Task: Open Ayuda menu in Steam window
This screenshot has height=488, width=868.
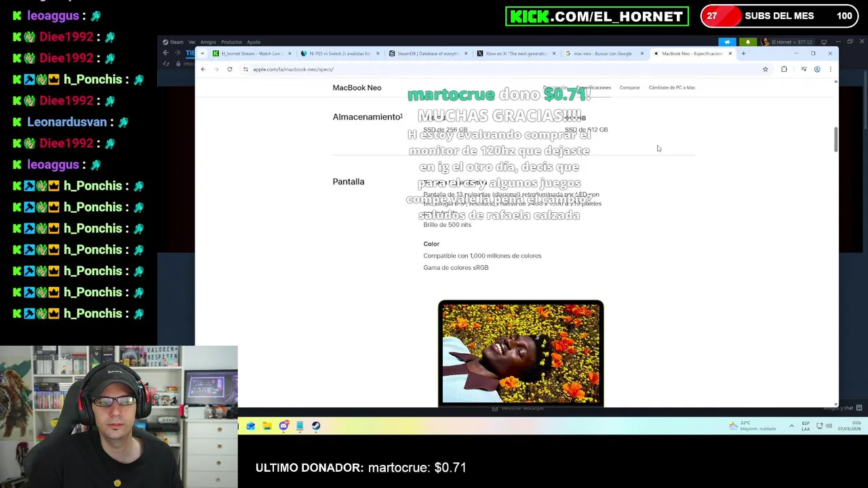Action: pos(254,42)
